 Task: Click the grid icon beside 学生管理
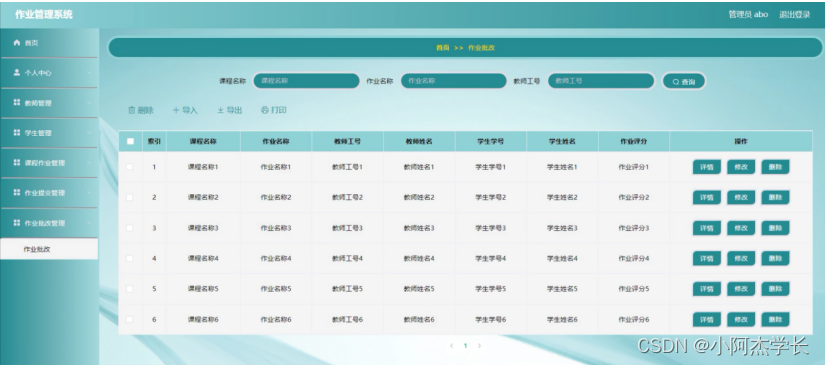point(17,133)
